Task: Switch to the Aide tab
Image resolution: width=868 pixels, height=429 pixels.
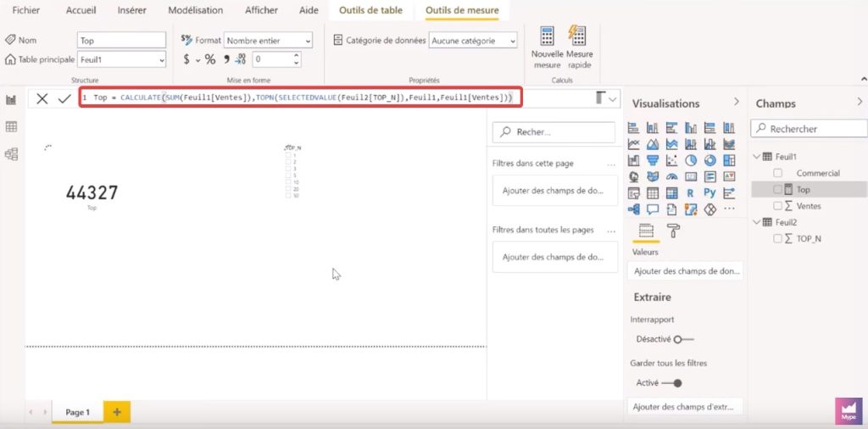Action: 309,10
